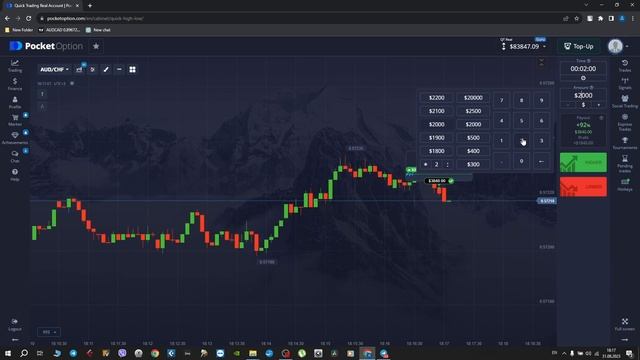The image size is (640, 360).
Task: Open Windows taskbar search
Action: (x=24, y=353)
